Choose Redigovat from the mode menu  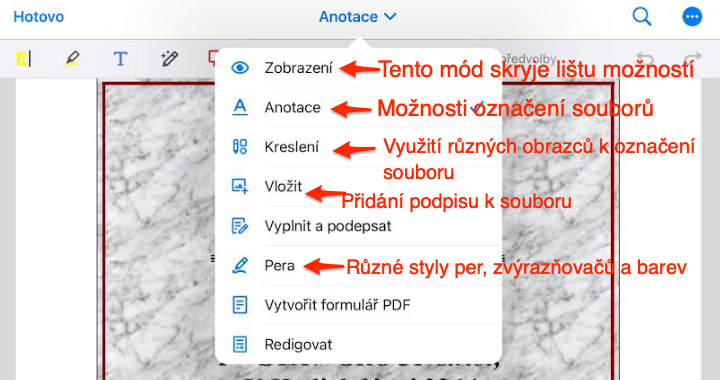coord(358,344)
